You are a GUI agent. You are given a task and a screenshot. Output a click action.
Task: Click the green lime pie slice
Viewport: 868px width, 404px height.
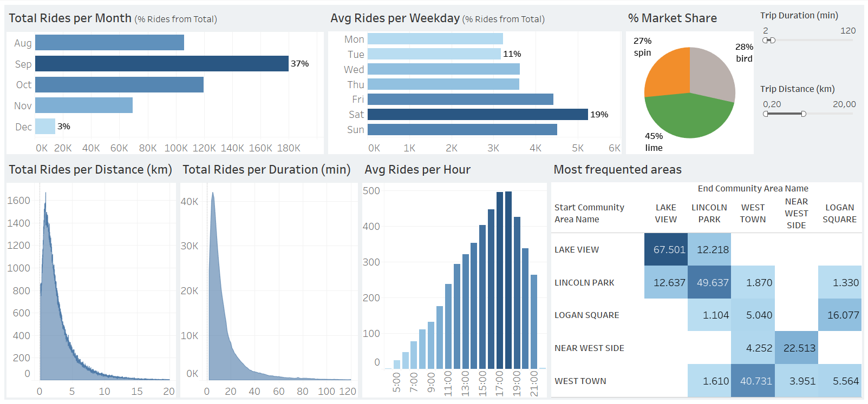click(x=689, y=116)
